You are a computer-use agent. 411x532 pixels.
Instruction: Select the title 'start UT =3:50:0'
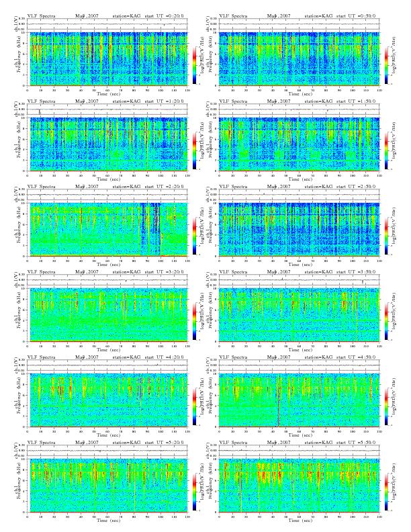pyautogui.click(x=356, y=272)
